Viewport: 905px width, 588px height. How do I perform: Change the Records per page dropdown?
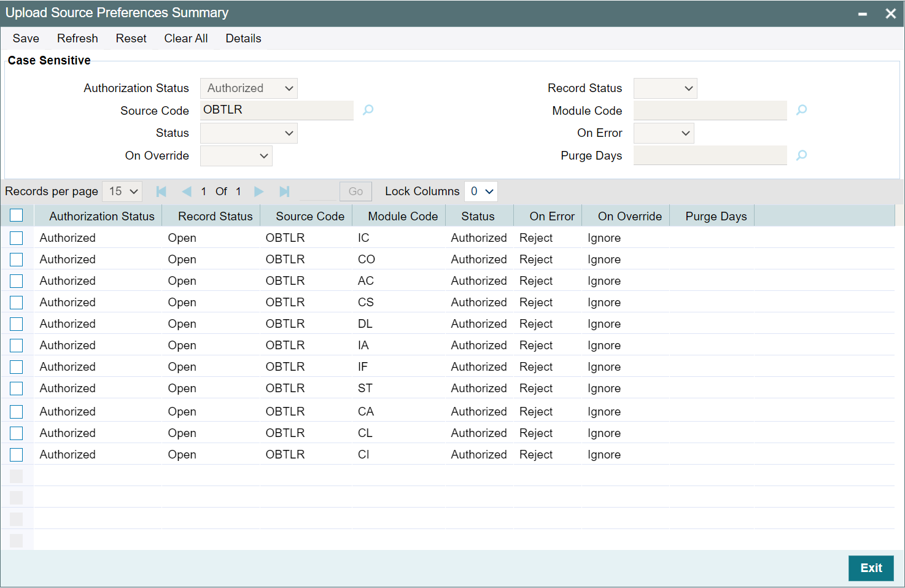[122, 191]
